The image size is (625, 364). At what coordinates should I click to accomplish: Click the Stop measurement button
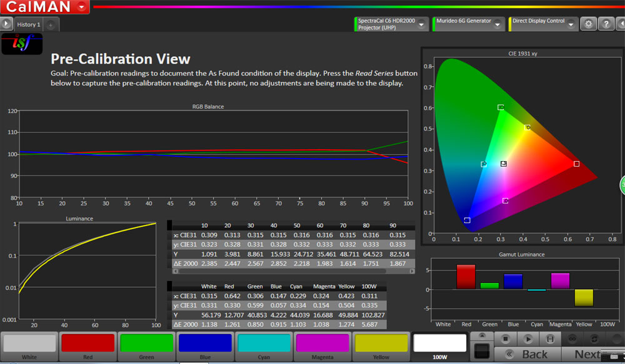pyautogui.click(x=506, y=338)
